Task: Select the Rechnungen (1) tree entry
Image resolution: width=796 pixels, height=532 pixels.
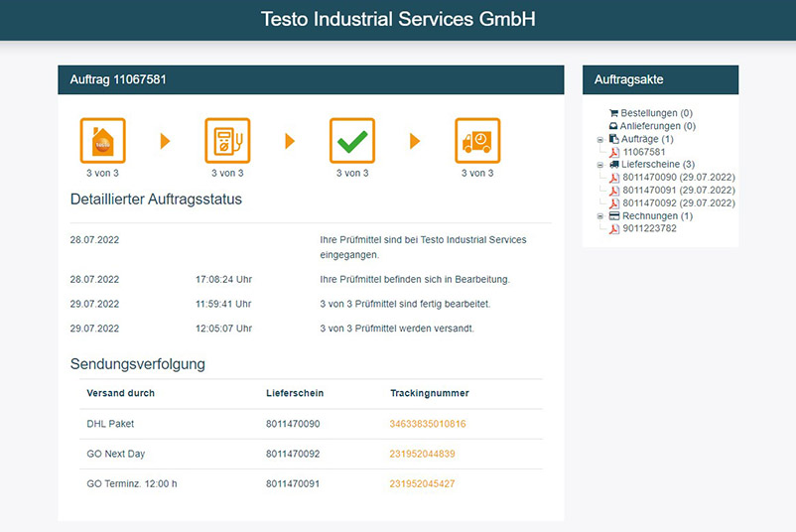Action: [x=657, y=215]
